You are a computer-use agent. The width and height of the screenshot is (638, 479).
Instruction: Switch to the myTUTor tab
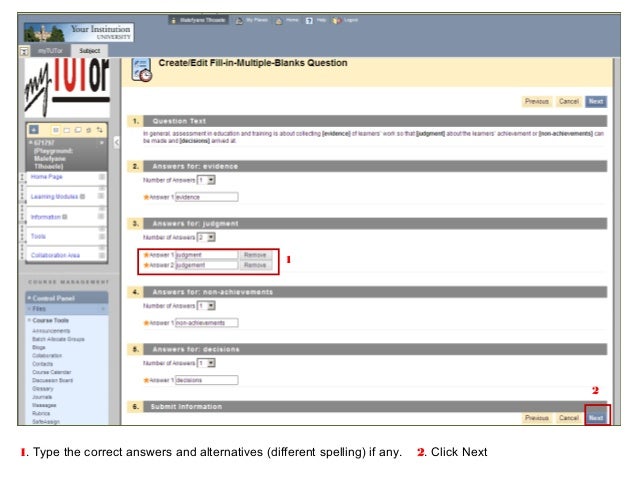pyautogui.click(x=50, y=51)
